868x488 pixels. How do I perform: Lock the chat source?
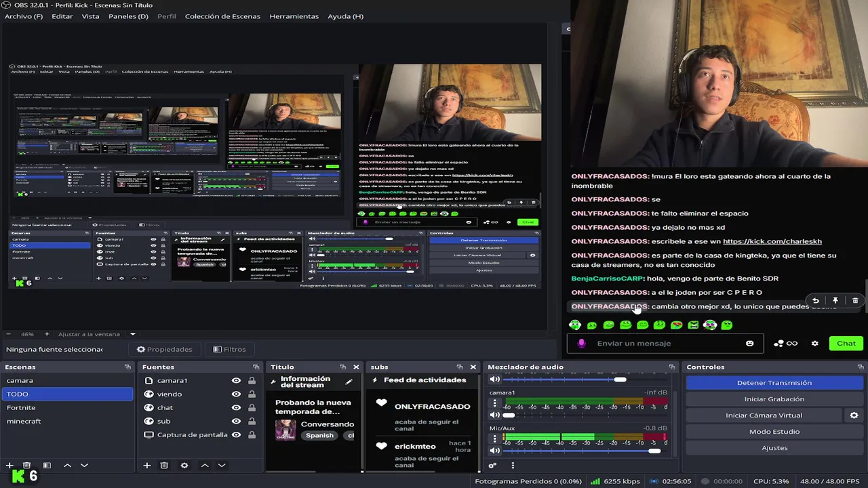click(252, 408)
